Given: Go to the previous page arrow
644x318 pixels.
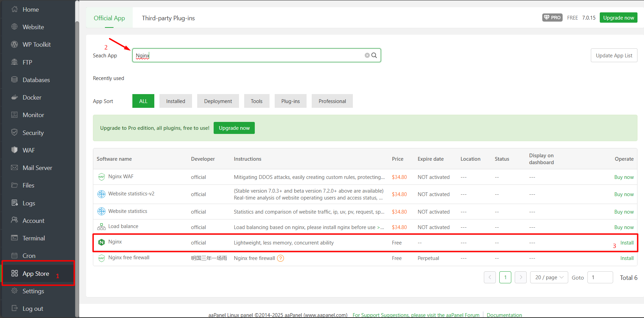Looking at the screenshot, I should pos(490,277).
